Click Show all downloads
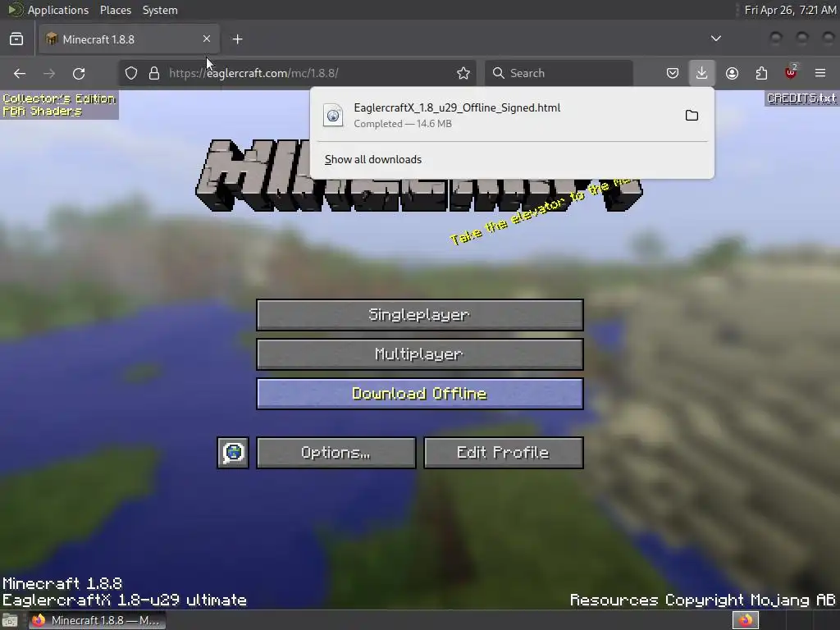This screenshot has height=630, width=840. click(373, 160)
